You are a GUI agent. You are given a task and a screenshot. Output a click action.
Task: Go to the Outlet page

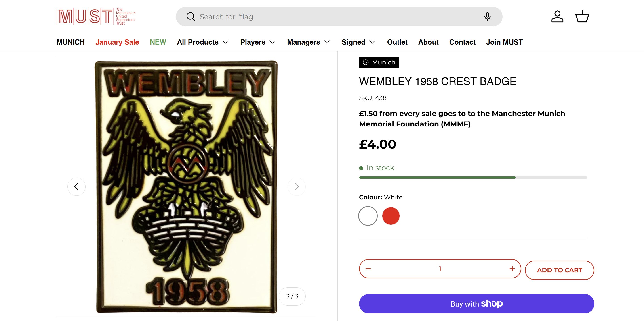pos(397,42)
